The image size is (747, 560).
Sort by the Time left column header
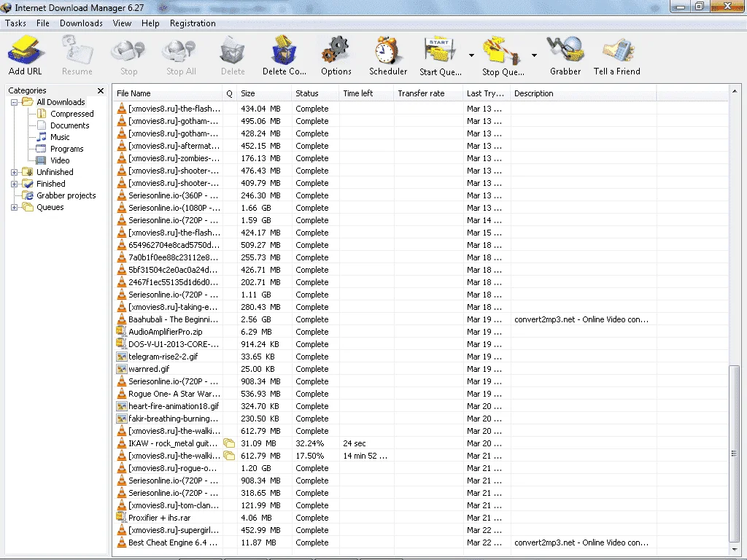(x=366, y=93)
